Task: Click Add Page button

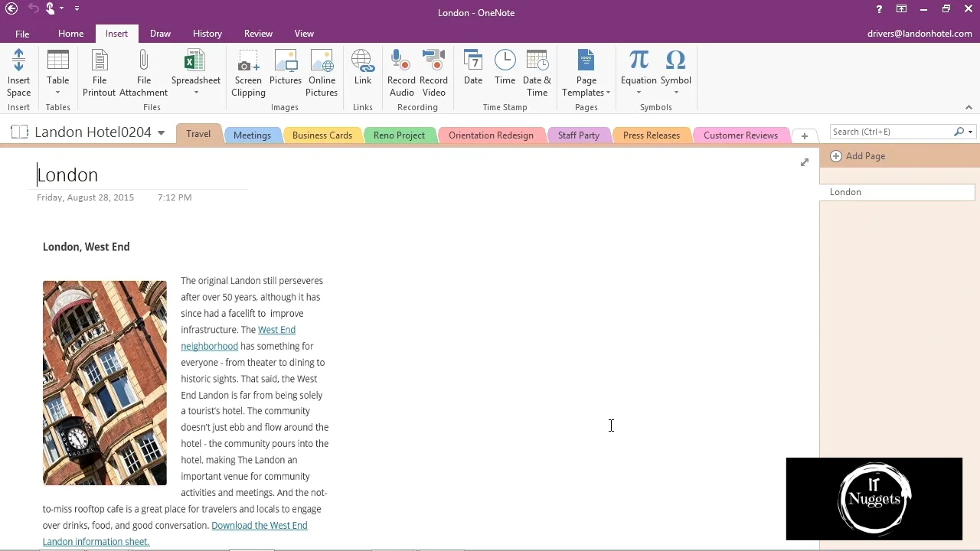Action: coord(857,156)
